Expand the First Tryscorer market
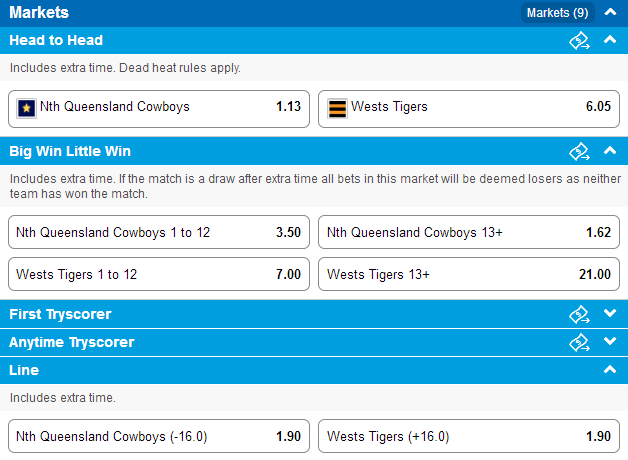This screenshot has width=628, height=460. (610, 313)
